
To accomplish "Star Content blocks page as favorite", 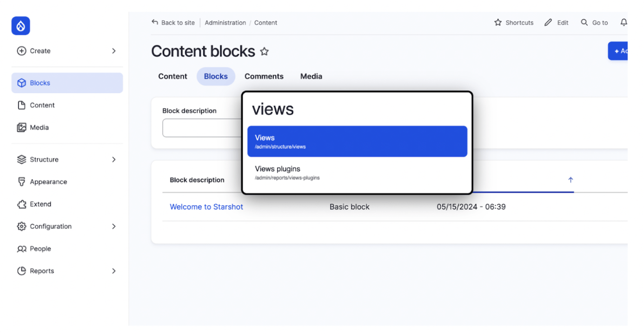I will (x=264, y=52).
